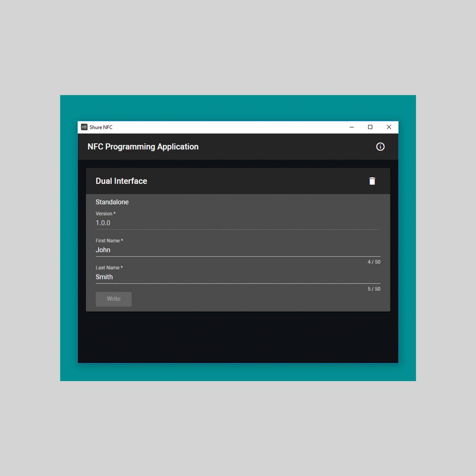Close the Shure NFC application
The height and width of the screenshot is (476, 476).
(x=389, y=127)
